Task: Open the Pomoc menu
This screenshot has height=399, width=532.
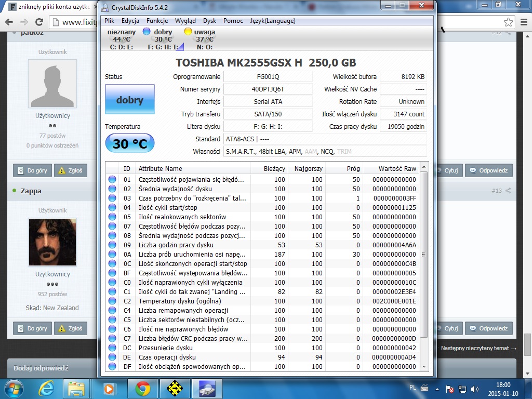Action: (x=233, y=21)
